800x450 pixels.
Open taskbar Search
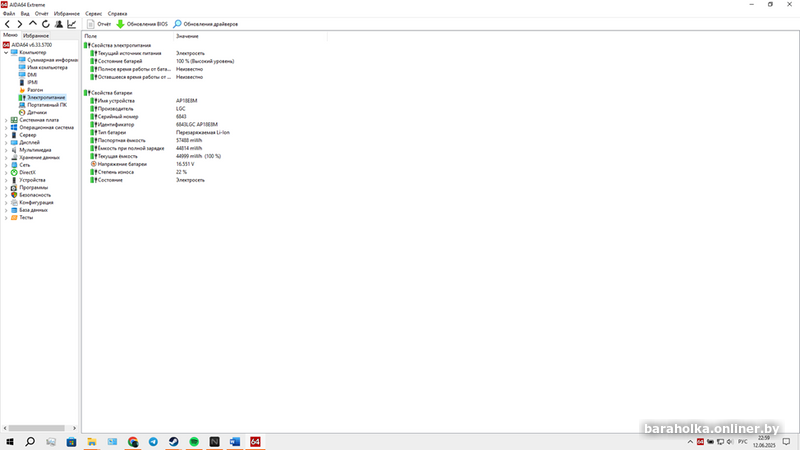pos(30,442)
